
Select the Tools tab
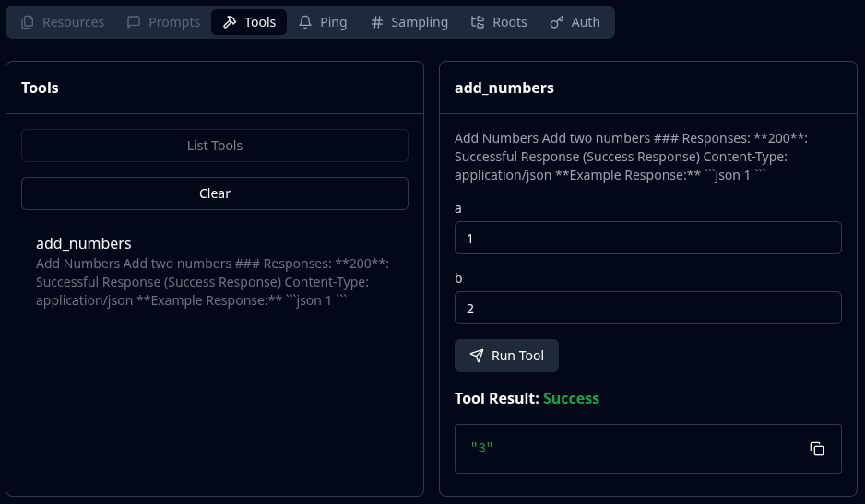pyautogui.click(x=249, y=22)
